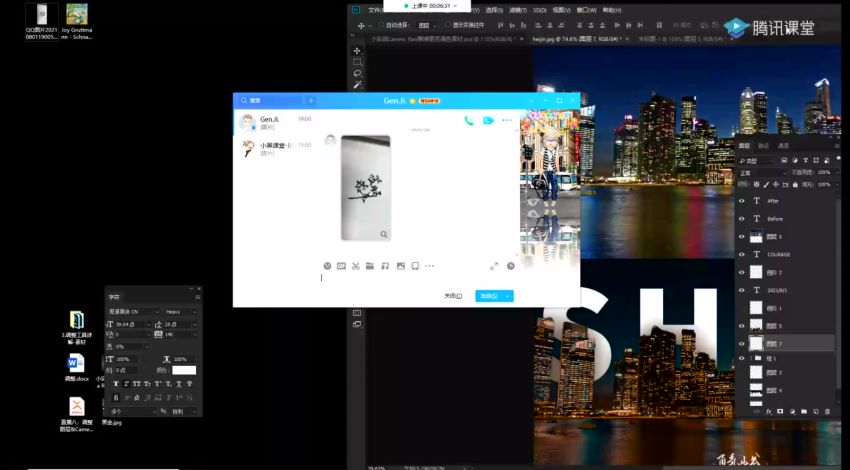The image size is (850, 470).
Task: Toggle the Auto-Select checkbox in options bar
Action: (x=381, y=25)
